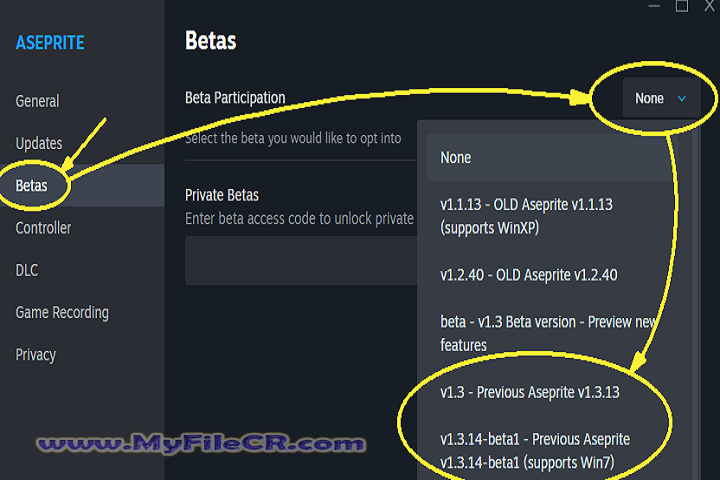Click the ASEPRITE title in sidebar
The width and height of the screenshot is (720, 480).
tap(50, 43)
